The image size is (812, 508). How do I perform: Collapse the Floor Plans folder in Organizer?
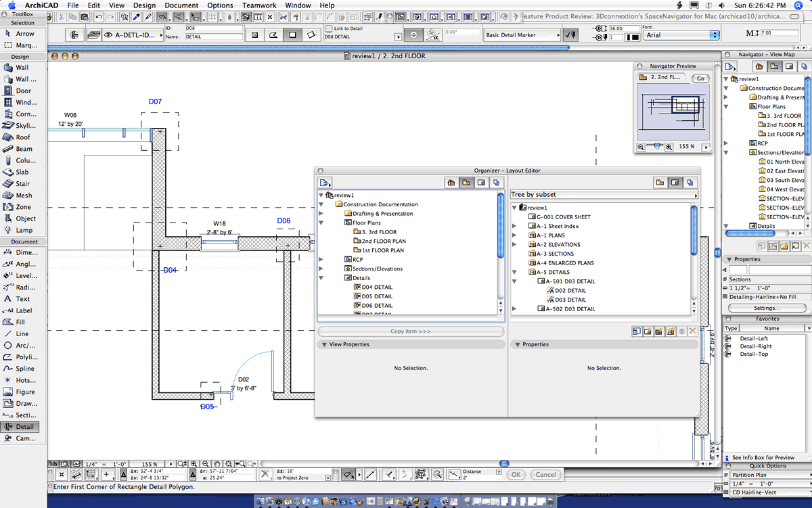tap(321, 223)
